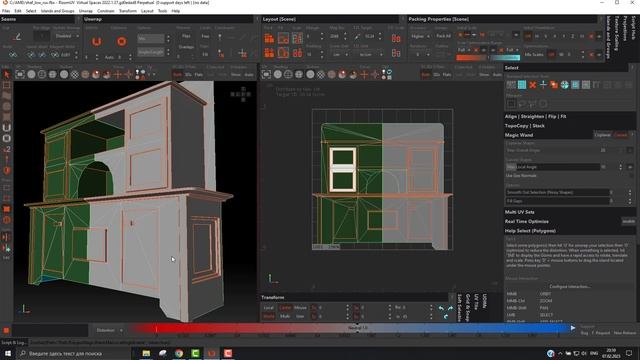Click the cyan gradient bar in Packing Properties
This screenshot has width=640, height=360.
[x=504, y=58]
